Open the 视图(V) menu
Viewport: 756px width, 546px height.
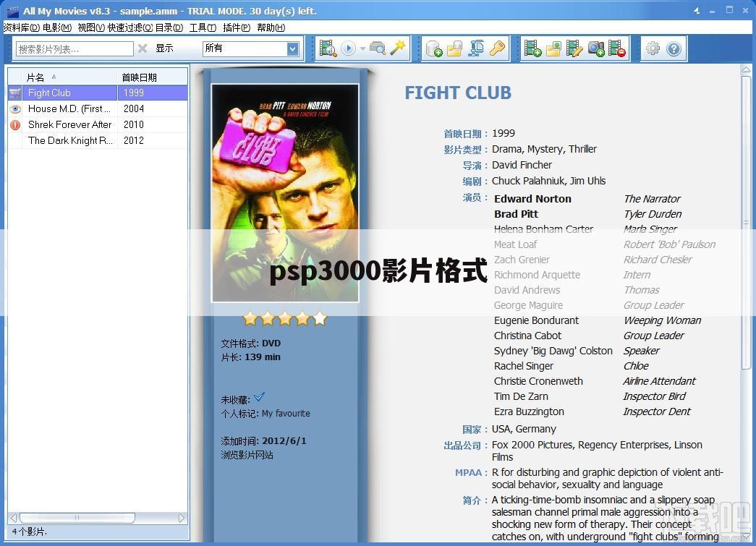coord(91,27)
